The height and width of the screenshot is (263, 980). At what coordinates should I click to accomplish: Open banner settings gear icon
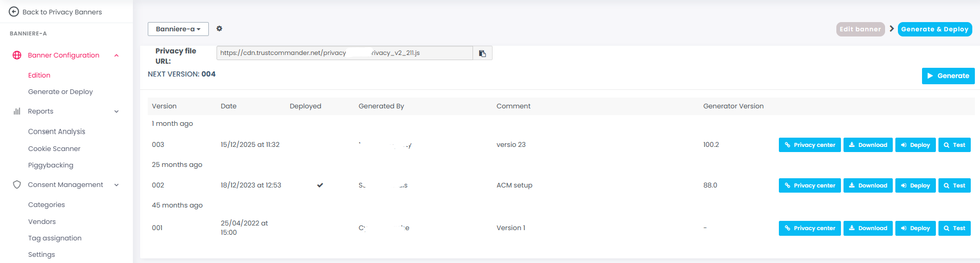(219, 29)
